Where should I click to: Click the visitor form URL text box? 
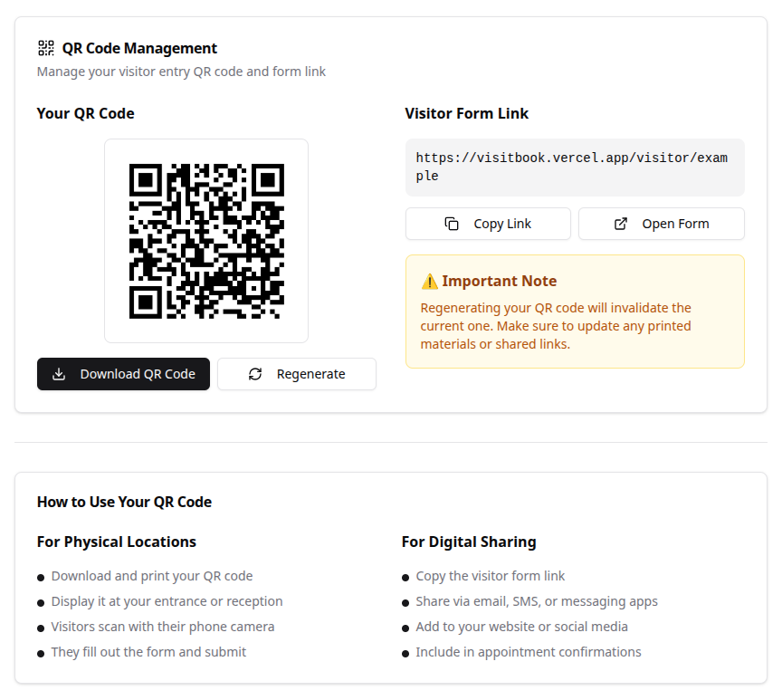574,168
